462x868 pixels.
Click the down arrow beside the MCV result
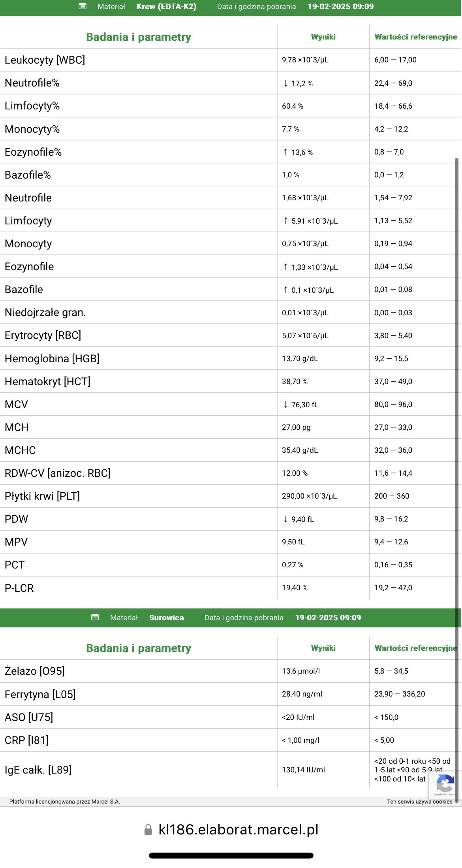(285, 405)
